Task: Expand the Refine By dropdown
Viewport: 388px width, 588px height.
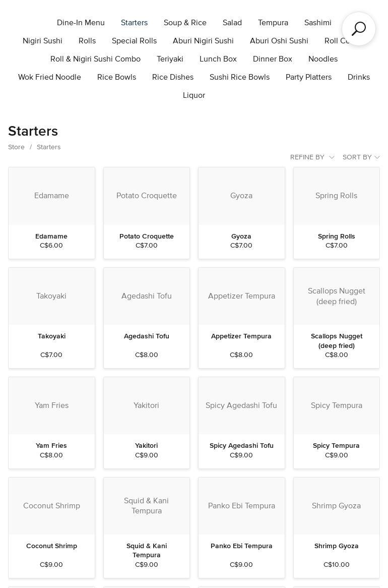Action: [312, 157]
